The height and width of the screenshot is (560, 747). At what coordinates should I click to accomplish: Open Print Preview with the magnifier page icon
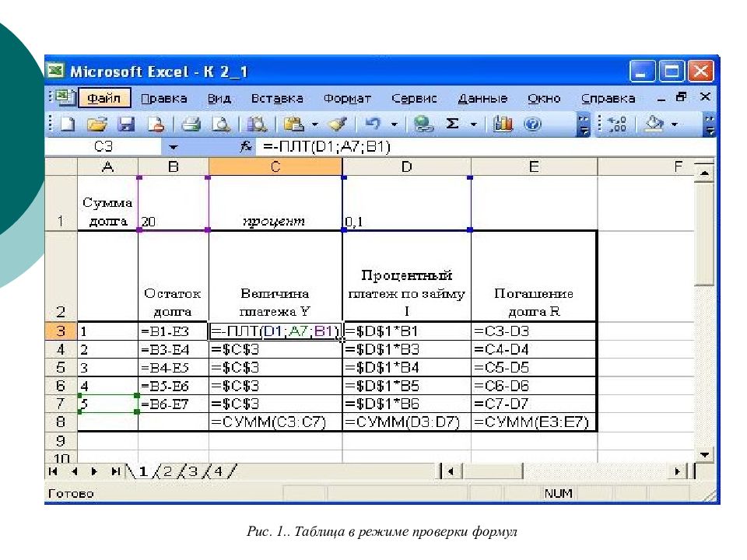click(220, 124)
